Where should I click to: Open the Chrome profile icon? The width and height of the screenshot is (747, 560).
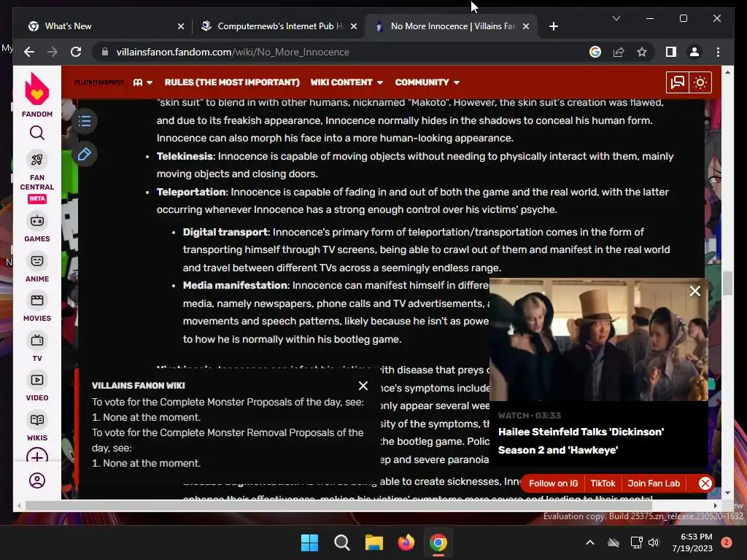coord(694,52)
